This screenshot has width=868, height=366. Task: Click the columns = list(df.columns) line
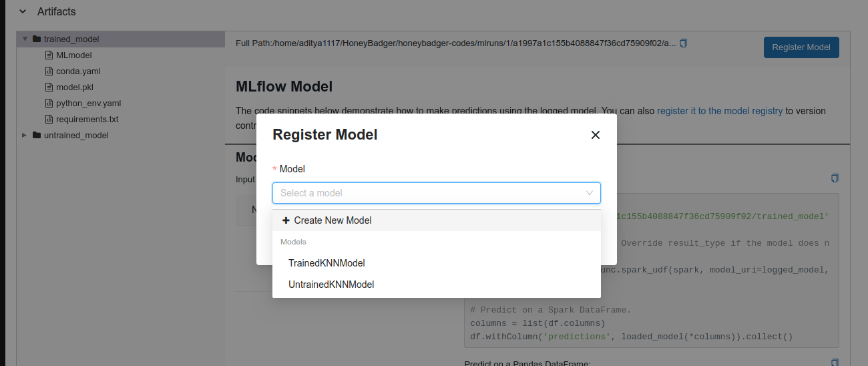click(537, 323)
